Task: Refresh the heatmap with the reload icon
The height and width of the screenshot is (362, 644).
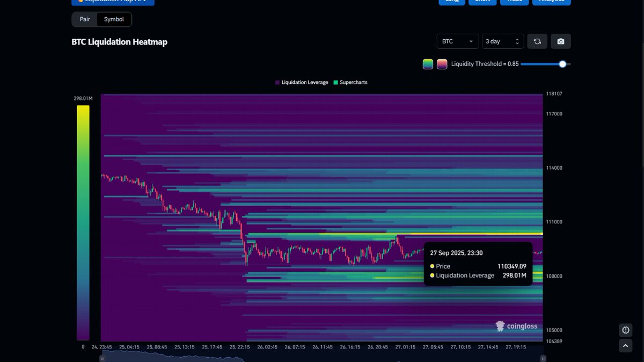Action: point(537,41)
